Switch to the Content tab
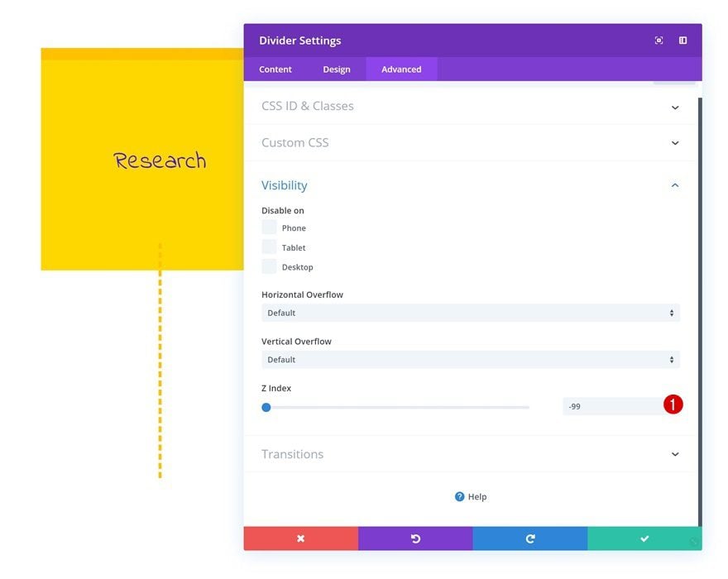Viewport: 728px width, 579px height. [275, 69]
